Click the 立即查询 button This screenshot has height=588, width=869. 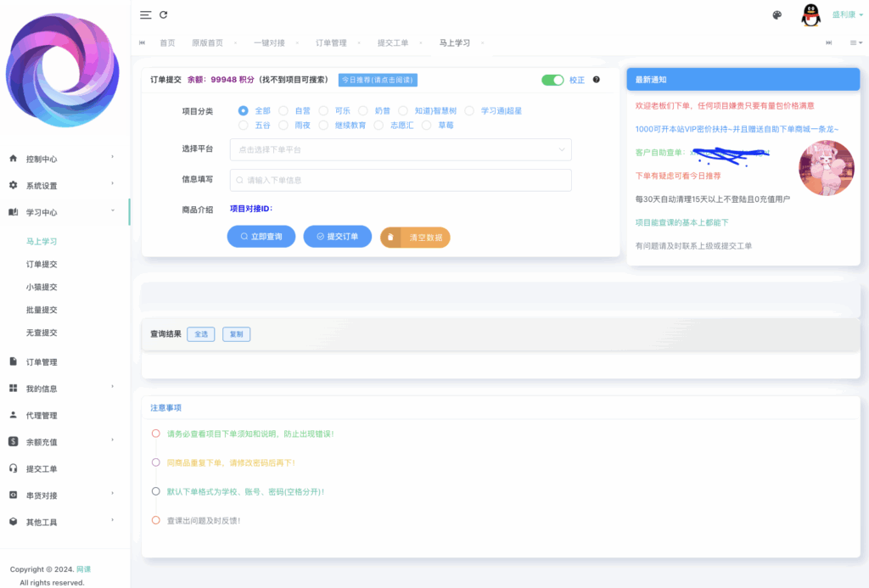pos(261,237)
